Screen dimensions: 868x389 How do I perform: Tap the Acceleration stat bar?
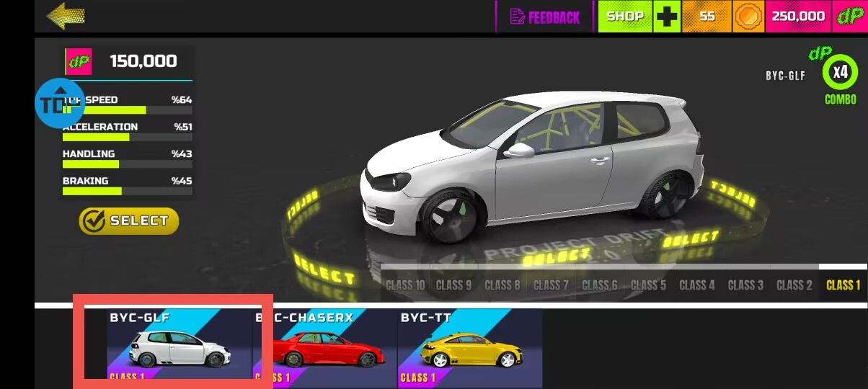pos(128,137)
